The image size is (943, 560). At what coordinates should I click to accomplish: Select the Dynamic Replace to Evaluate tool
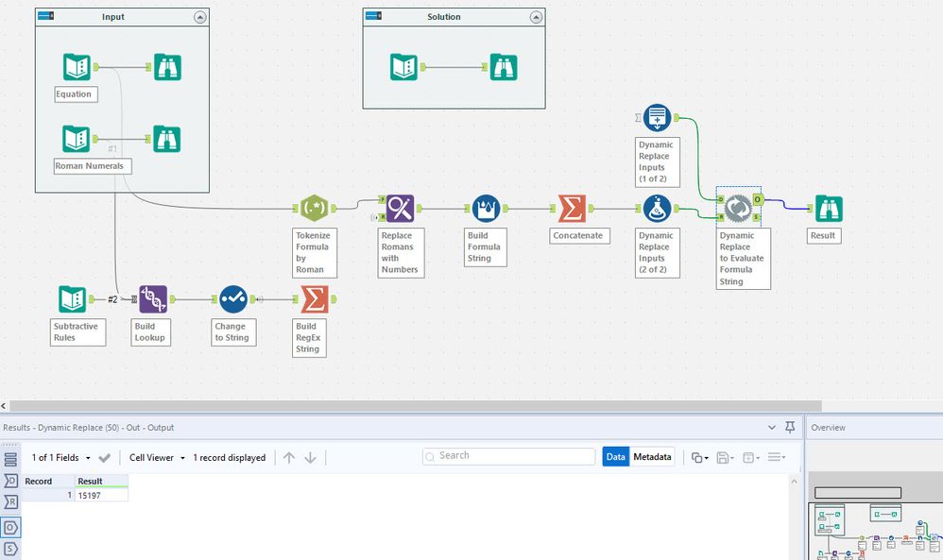coord(738,209)
